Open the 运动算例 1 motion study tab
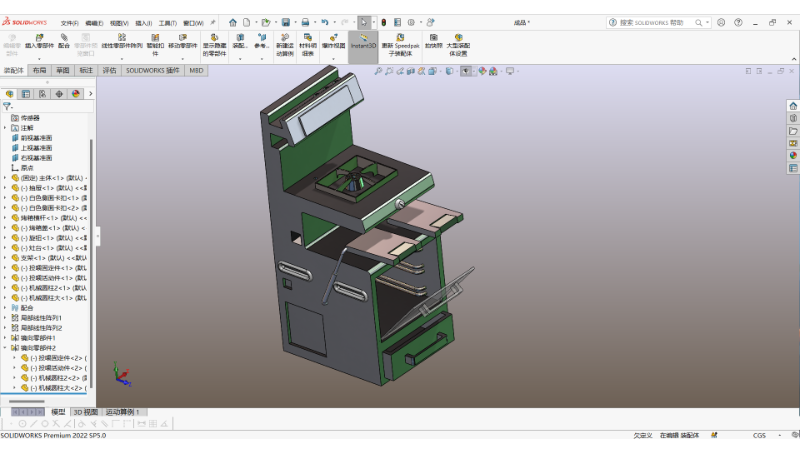The image size is (800, 453). tap(123, 412)
